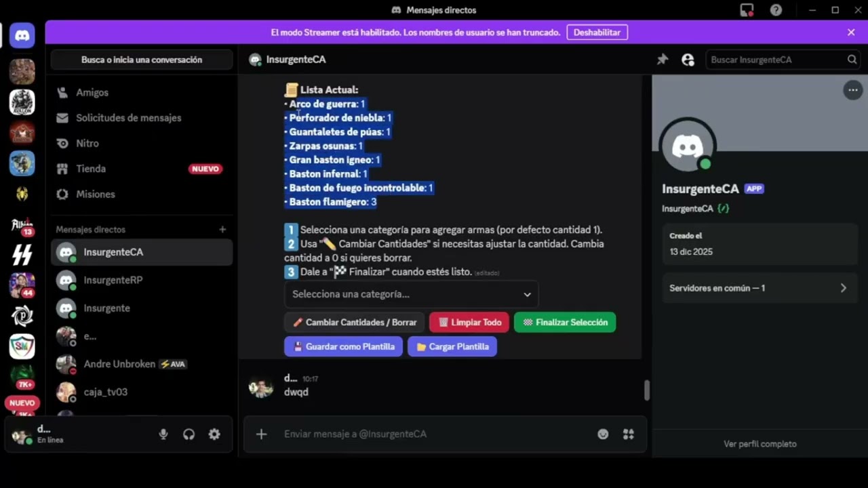This screenshot has height=488, width=868.
Task: Click 'Arco de guerra: 1' list line
Action: (325, 104)
